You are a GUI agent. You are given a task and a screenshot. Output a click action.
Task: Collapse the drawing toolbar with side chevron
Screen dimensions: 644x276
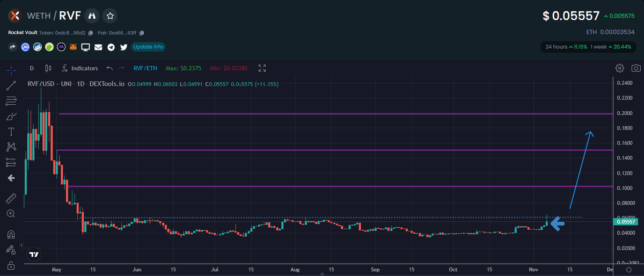tap(23, 245)
